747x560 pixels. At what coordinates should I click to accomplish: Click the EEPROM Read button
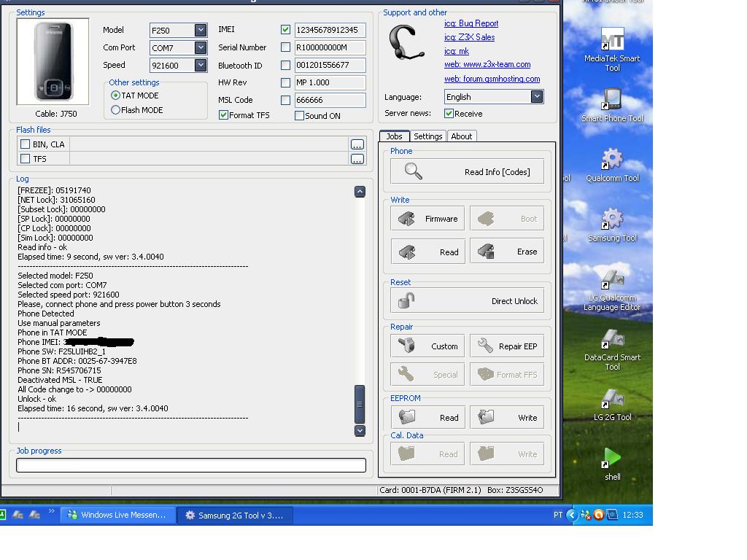tap(427, 418)
